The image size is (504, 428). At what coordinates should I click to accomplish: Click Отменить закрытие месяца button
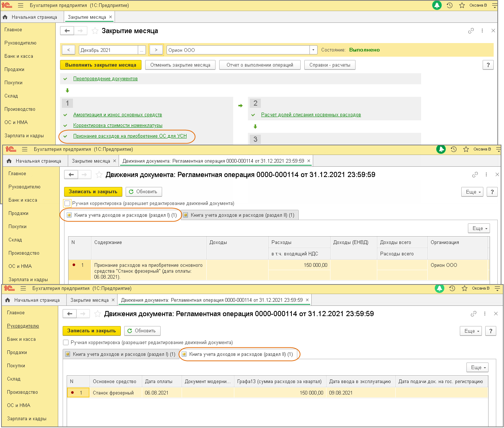tap(180, 65)
